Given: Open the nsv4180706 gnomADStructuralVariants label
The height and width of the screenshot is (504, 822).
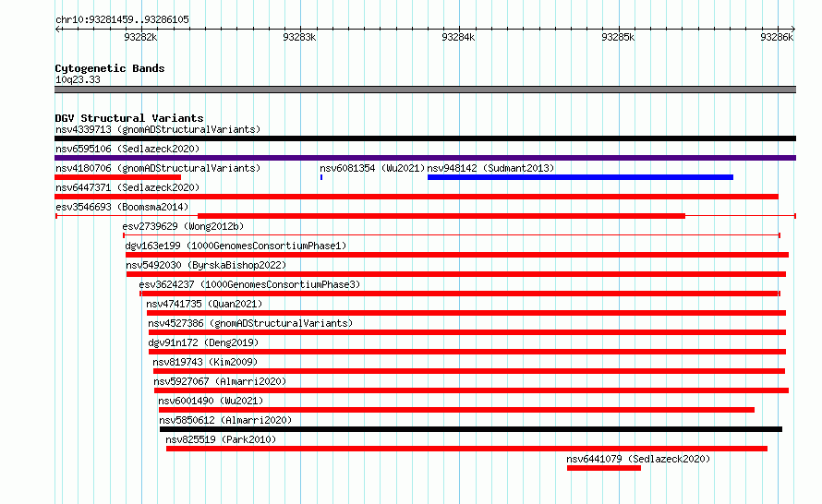Looking at the screenshot, I should pos(158,168).
